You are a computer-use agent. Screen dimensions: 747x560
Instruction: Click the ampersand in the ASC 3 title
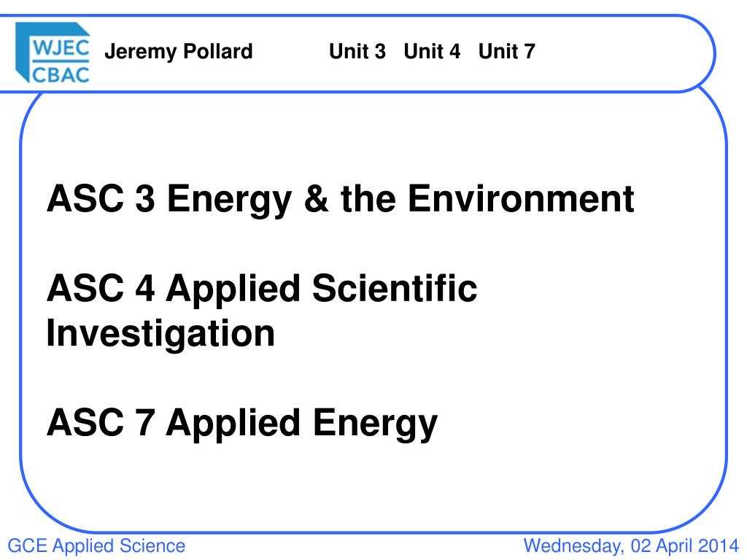tap(317, 198)
